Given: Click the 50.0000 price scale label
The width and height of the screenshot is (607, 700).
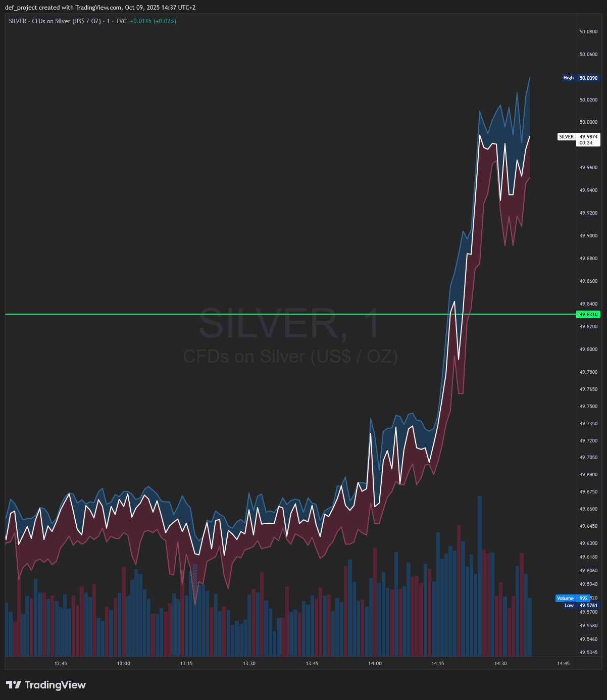Looking at the screenshot, I should 588,122.
